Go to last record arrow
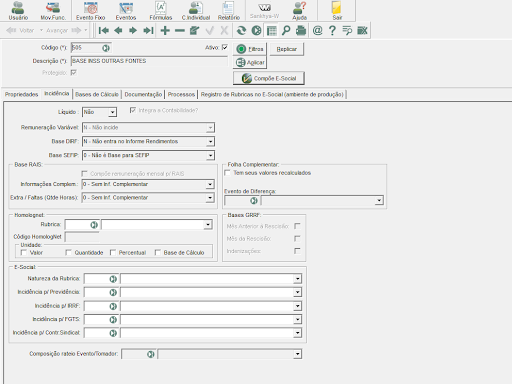512x384 pixels. [148, 31]
